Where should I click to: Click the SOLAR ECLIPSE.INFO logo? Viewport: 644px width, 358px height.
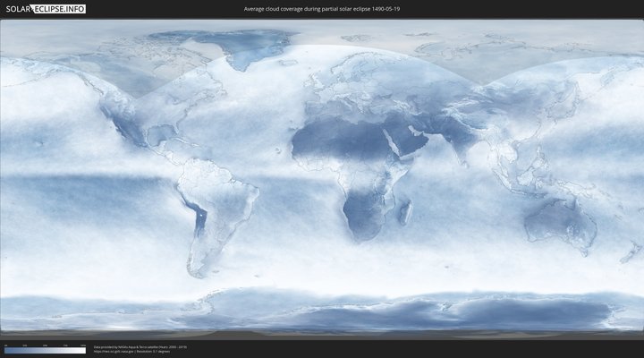[45, 9]
